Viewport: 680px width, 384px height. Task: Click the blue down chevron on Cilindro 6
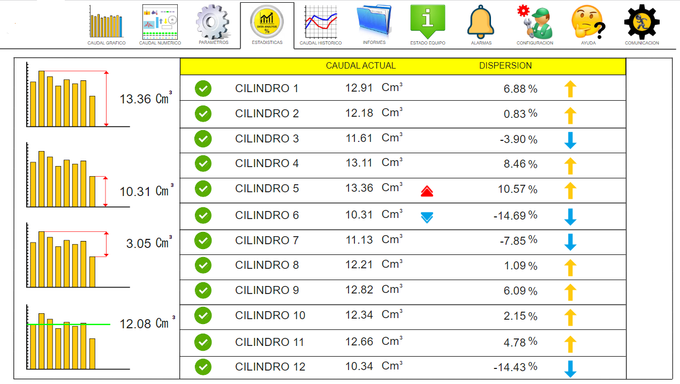(x=427, y=217)
